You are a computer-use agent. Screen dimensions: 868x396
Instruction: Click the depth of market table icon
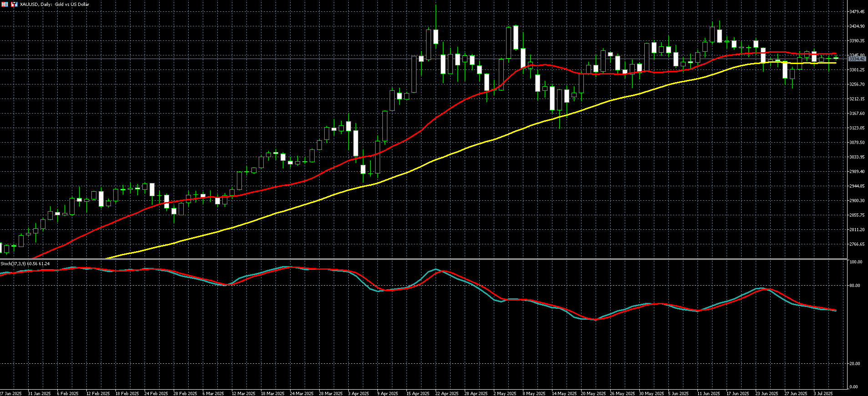coord(5,4)
